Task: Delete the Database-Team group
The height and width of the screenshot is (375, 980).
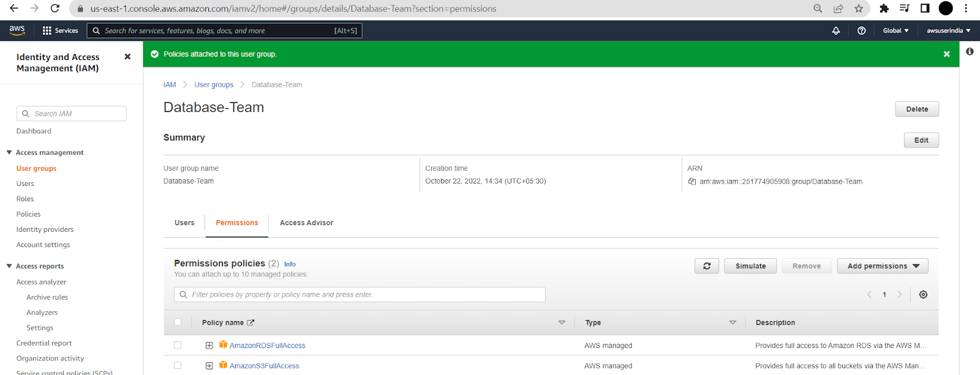Action: [917, 109]
